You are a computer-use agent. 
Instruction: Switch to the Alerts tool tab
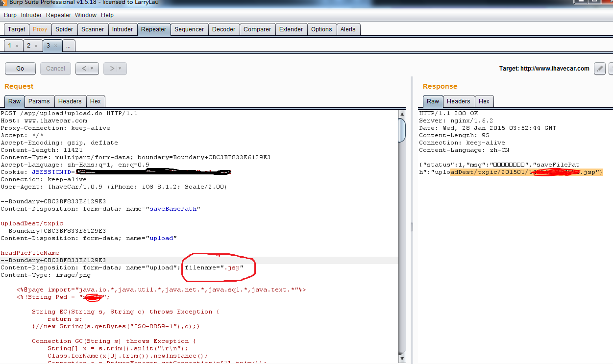[x=348, y=29]
